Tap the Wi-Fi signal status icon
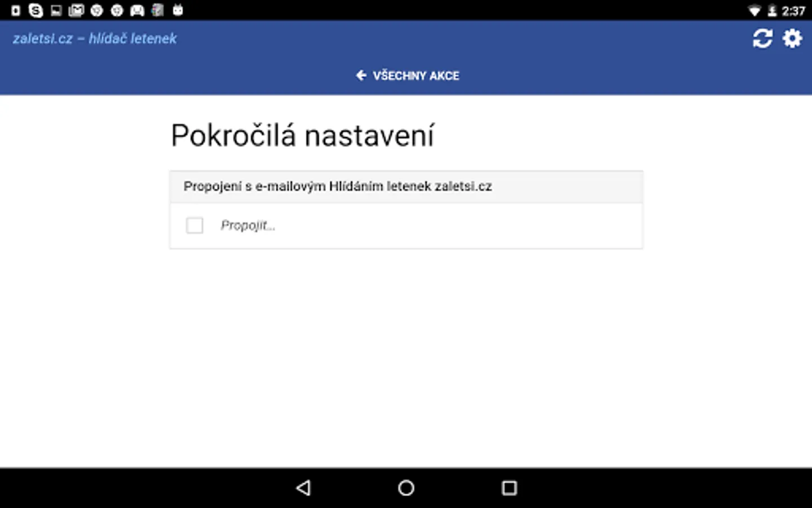 754,11
